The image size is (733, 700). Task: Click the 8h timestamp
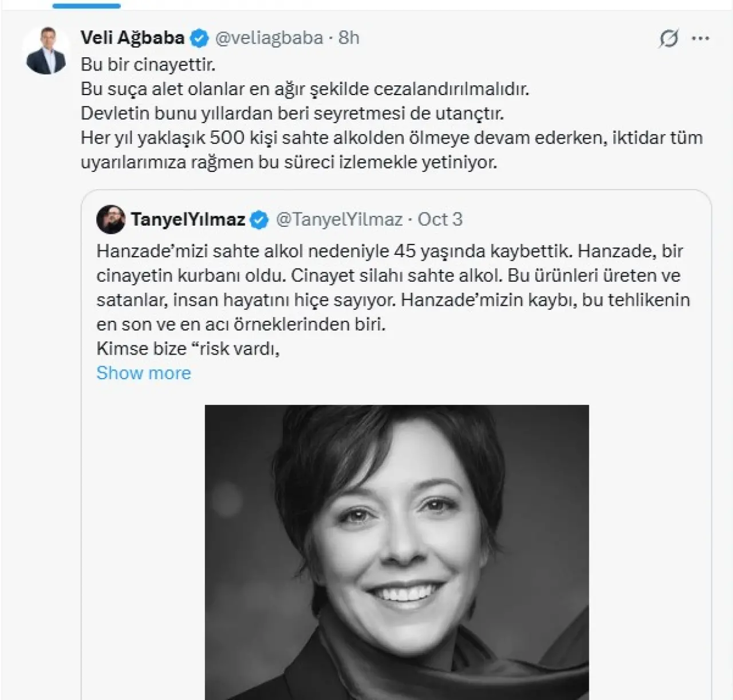point(349,38)
